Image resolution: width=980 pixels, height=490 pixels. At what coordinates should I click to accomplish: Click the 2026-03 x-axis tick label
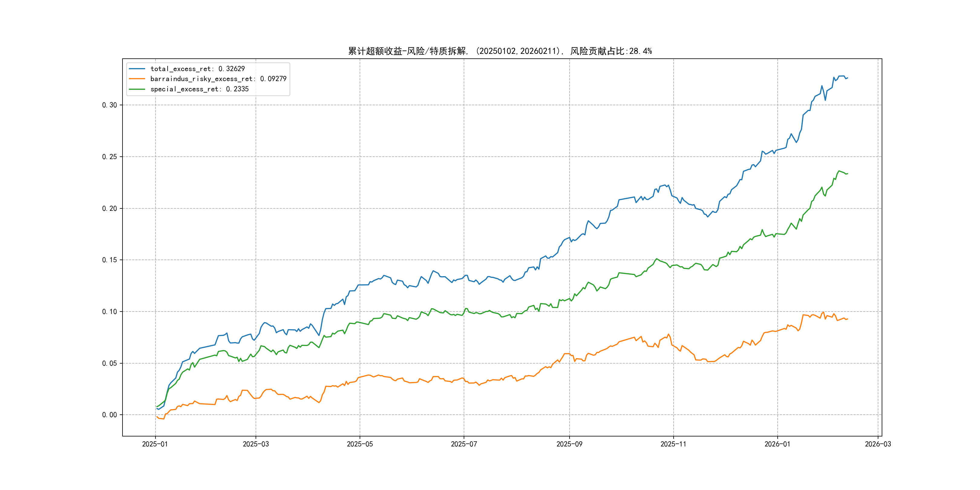pyautogui.click(x=878, y=444)
